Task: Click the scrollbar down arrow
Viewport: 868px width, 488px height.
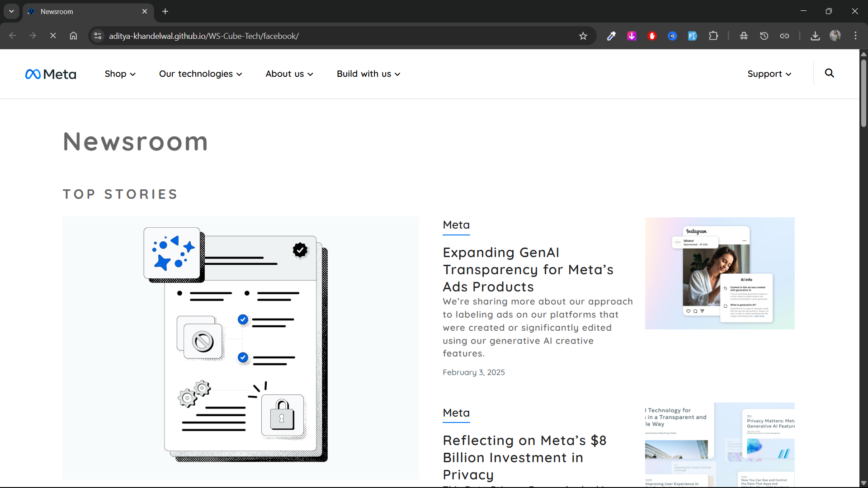Action: [x=863, y=483]
